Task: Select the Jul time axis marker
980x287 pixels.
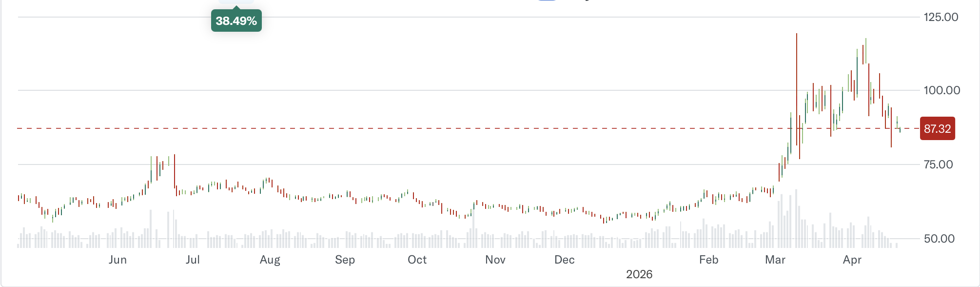Action: (193, 260)
